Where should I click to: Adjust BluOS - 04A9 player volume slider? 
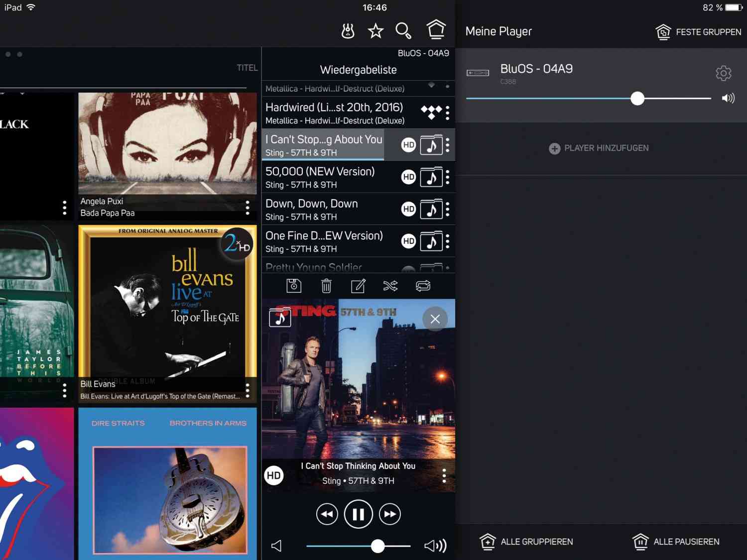point(588,99)
